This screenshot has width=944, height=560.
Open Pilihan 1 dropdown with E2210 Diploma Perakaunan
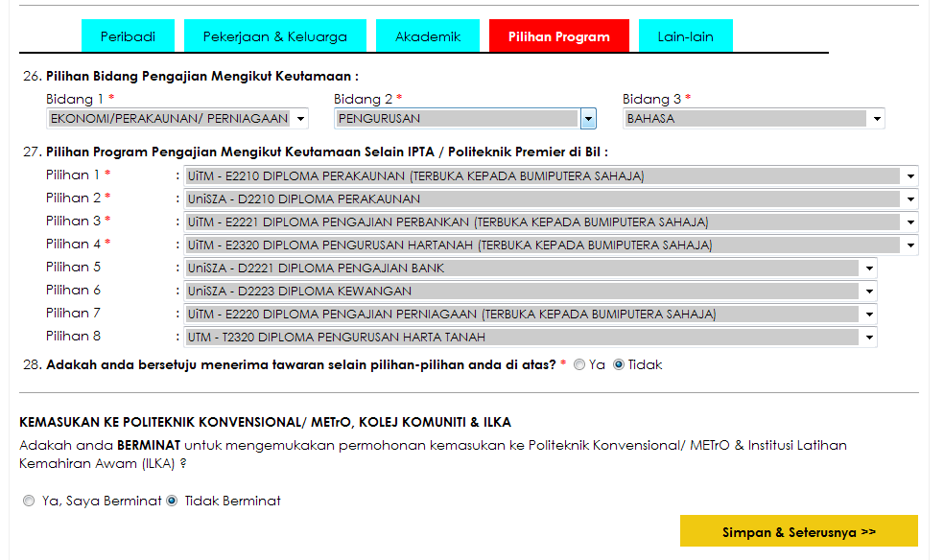(551, 176)
